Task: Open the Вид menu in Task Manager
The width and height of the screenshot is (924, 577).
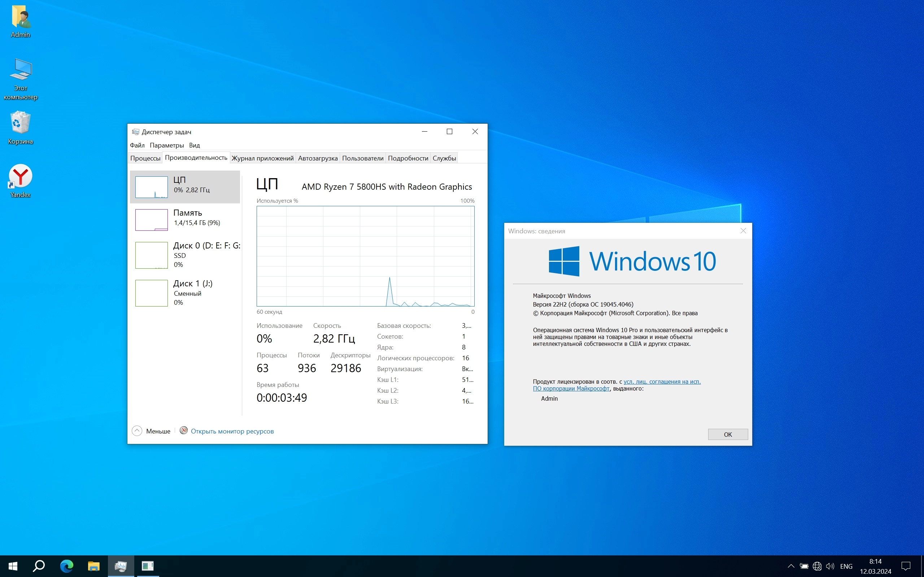Action: tap(194, 145)
